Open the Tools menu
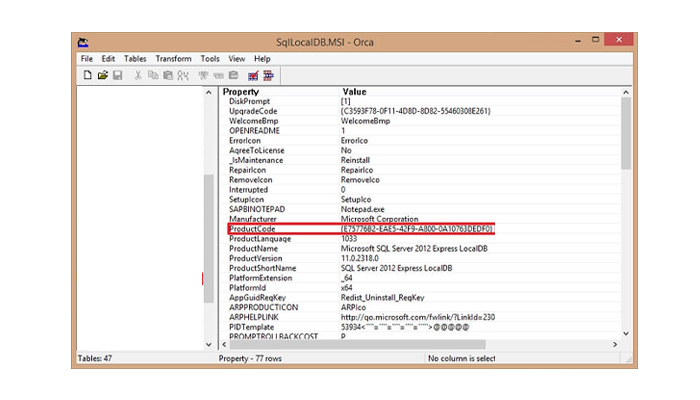 coord(210,58)
